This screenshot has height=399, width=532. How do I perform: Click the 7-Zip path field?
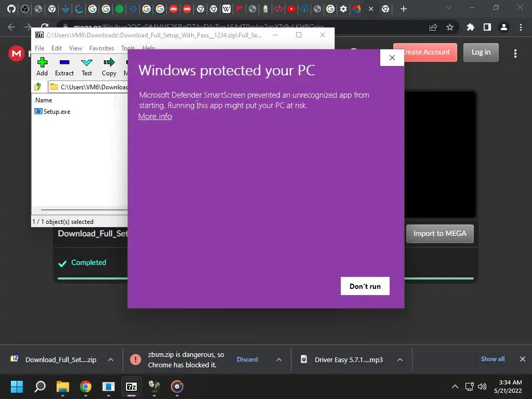pos(88,87)
